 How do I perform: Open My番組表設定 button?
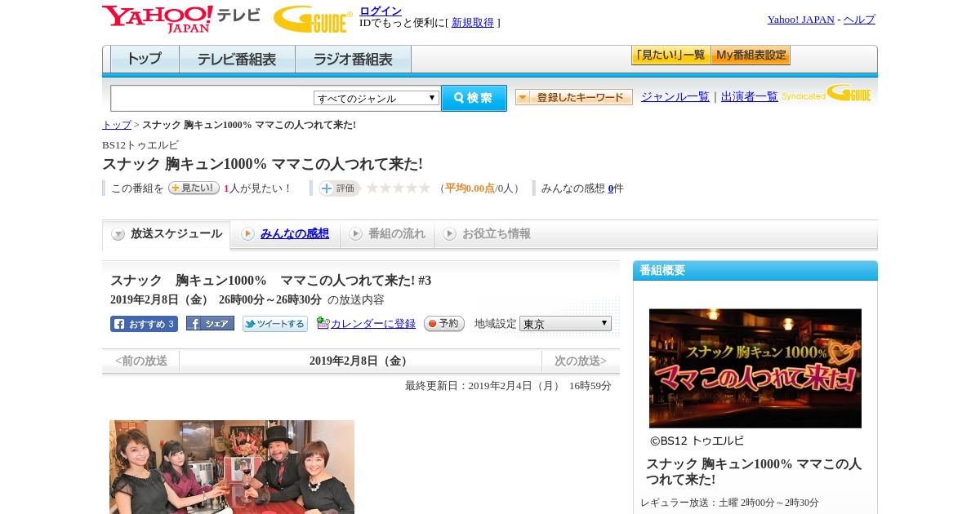[751, 55]
